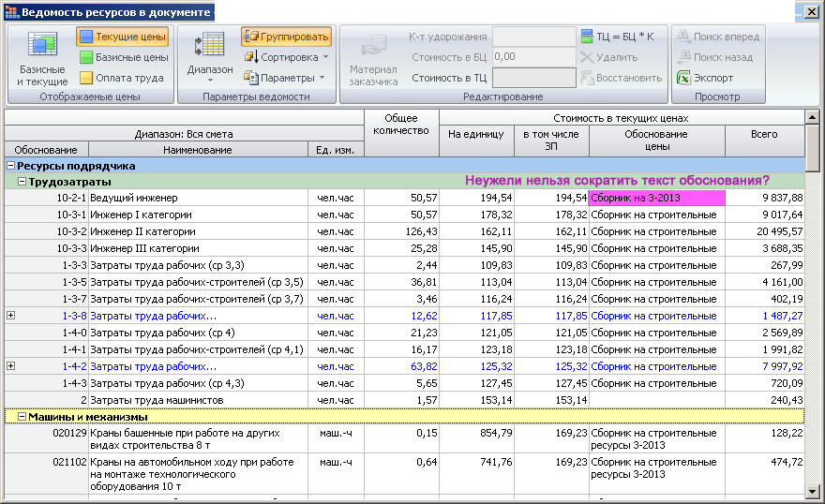Click the Удалить delete icon
Image resolution: width=825 pixels, height=504 pixels.
tap(587, 57)
